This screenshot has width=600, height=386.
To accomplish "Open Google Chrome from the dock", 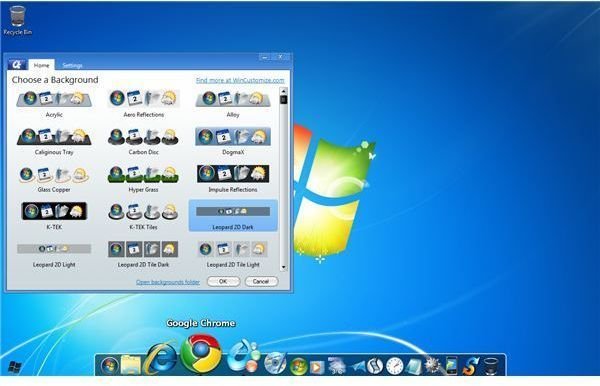I will click(x=201, y=353).
